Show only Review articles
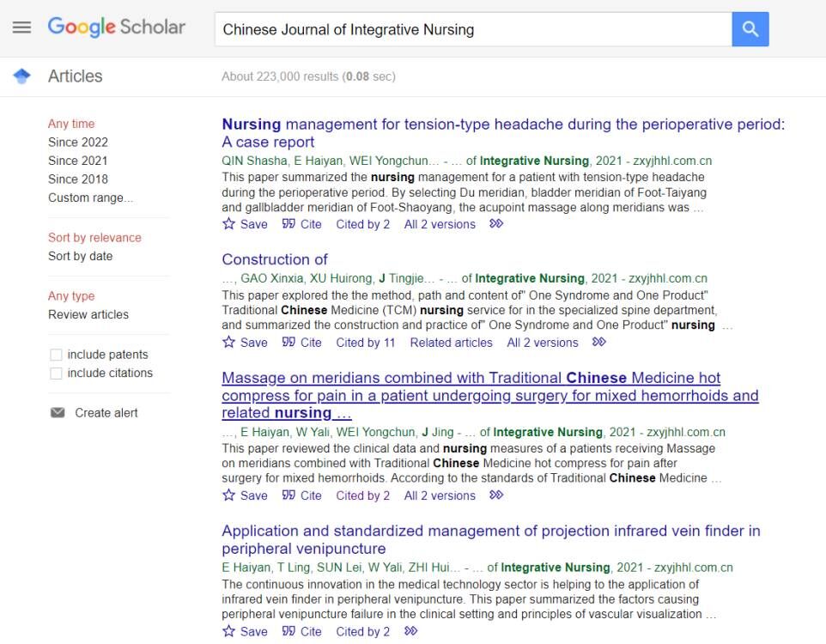This screenshot has height=644, width=826. [x=88, y=314]
